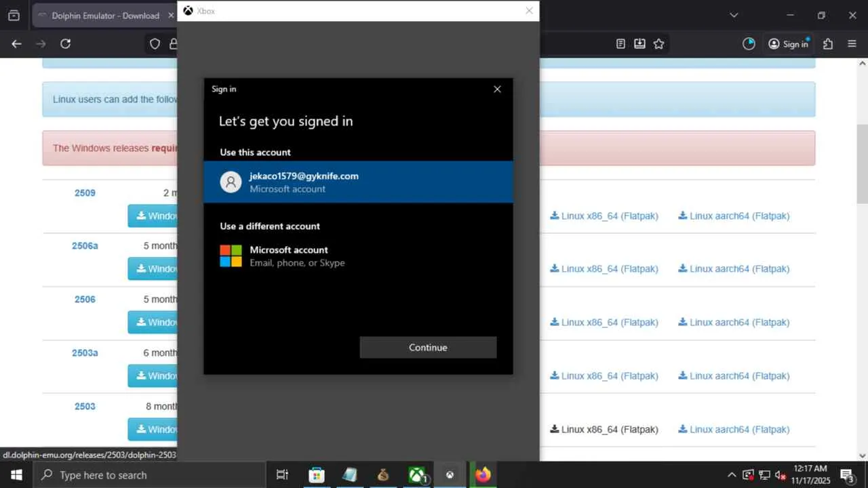Image resolution: width=868 pixels, height=488 pixels.
Task: Click the red 'The Windows releases' notice text
Action: point(115,148)
